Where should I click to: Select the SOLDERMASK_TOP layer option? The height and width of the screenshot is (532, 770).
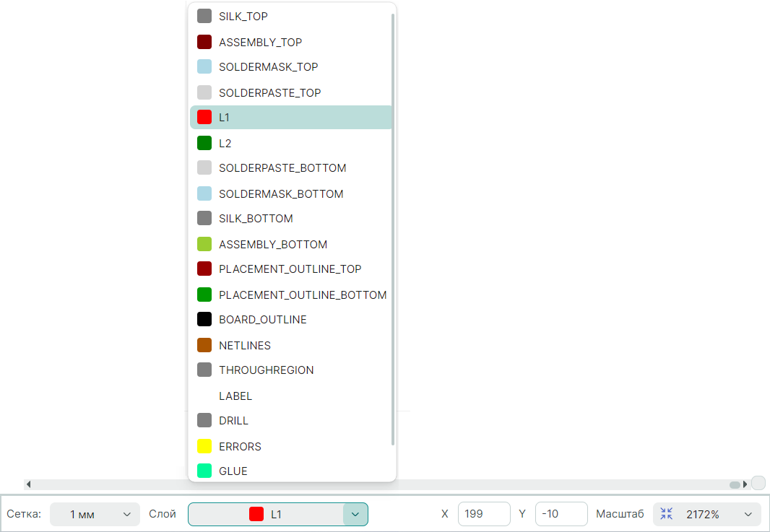pyautogui.click(x=290, y=66)
